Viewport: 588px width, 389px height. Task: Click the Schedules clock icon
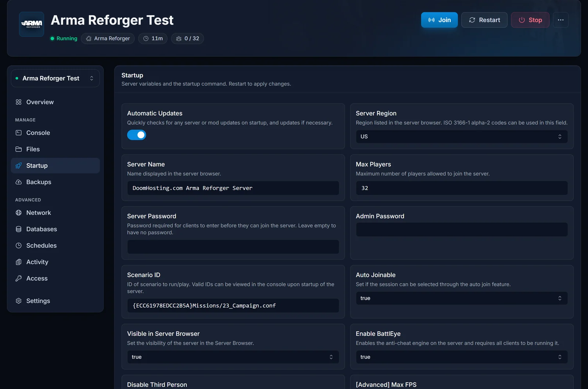(x=19, y=246)
